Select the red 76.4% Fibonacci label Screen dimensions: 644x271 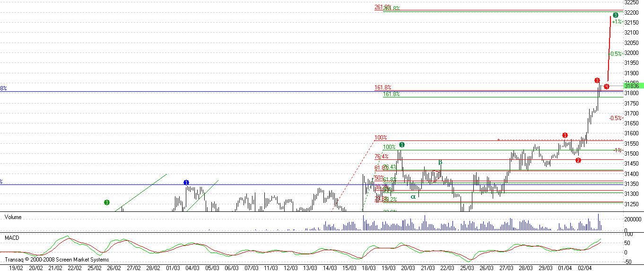tap(381, 156)
